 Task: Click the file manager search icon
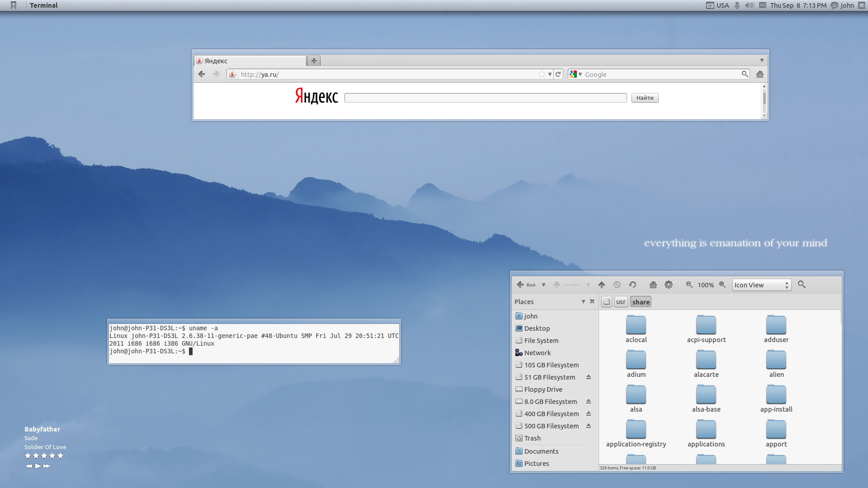[x=802, y=284]
